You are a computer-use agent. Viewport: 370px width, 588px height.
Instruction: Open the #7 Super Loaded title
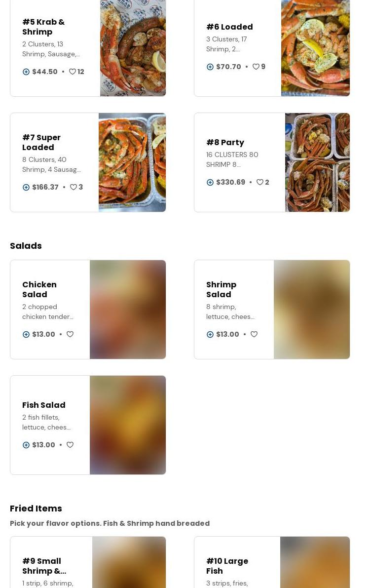click(x=41, y=143)
